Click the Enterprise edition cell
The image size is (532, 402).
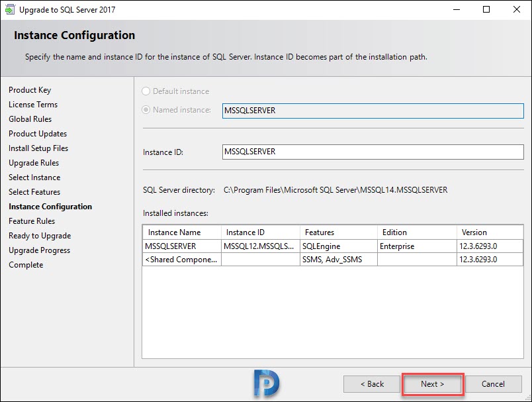click(x=417, y=246)
